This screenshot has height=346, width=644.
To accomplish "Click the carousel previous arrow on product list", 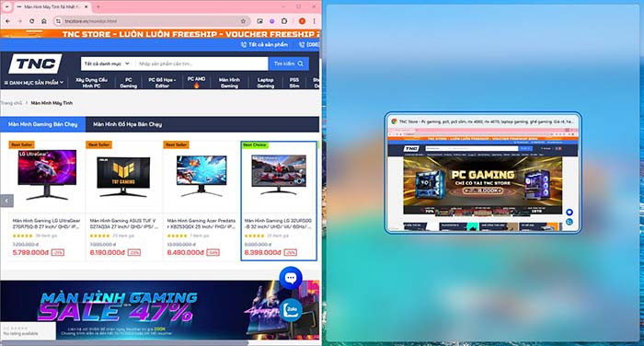I will pos(6,201).
